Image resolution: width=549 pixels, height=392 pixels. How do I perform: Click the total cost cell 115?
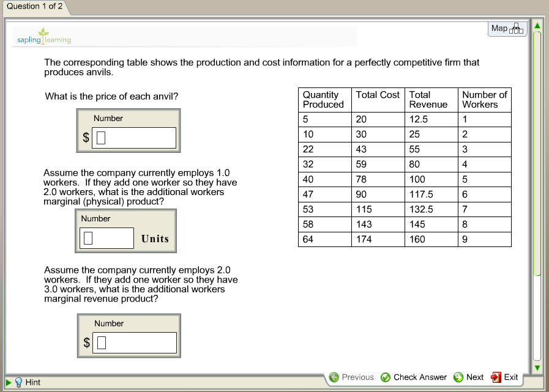click(x=378, y=209)
